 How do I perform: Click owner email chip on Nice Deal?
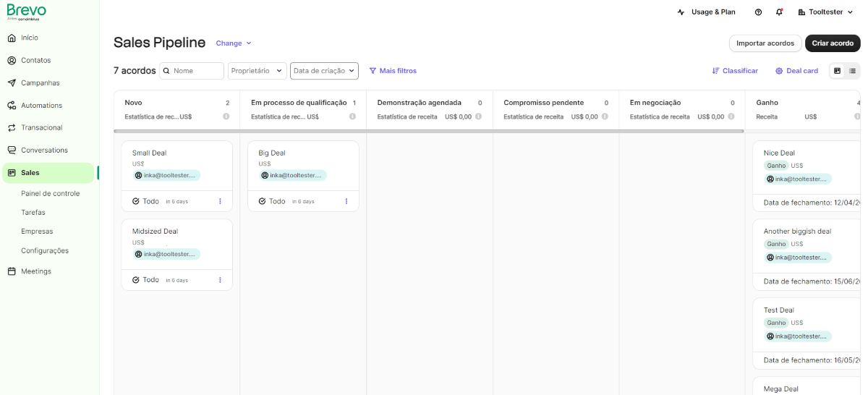click(798, 179)
